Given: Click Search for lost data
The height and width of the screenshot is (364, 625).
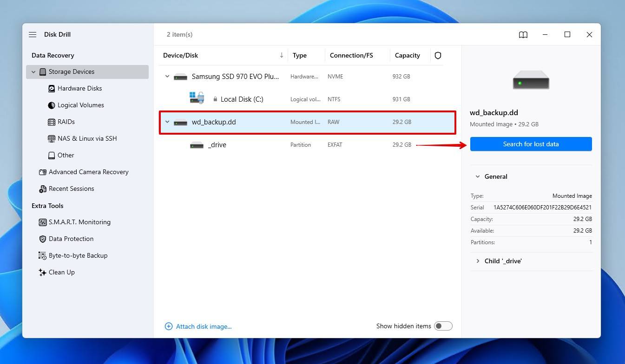Looking at the screenshot, I should point(531,144).
